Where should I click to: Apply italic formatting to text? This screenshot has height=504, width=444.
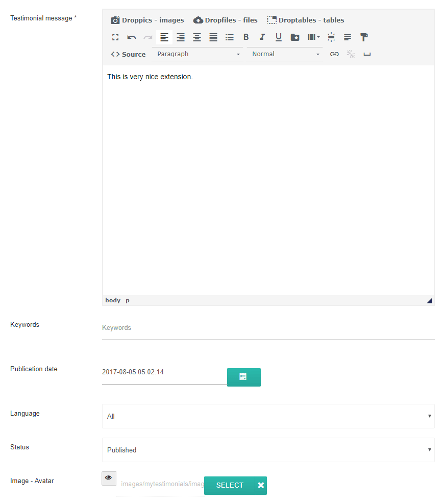click(x=262, y=37)
